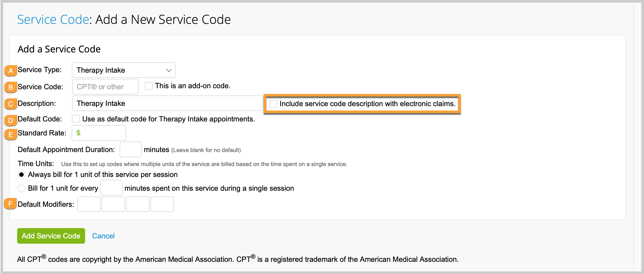Choose bill for 1 unit every minutes

pyautogui.click(x=22, y=188)
